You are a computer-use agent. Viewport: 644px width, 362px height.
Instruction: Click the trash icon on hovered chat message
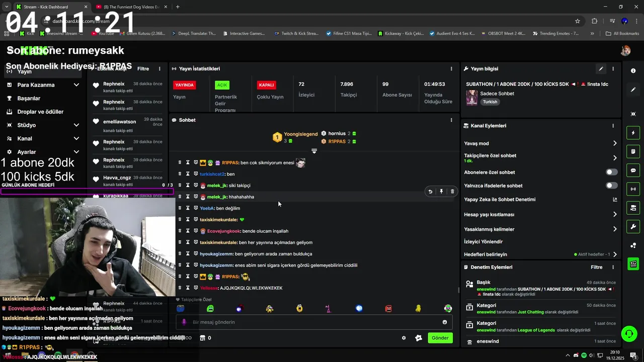coord(452,192)
